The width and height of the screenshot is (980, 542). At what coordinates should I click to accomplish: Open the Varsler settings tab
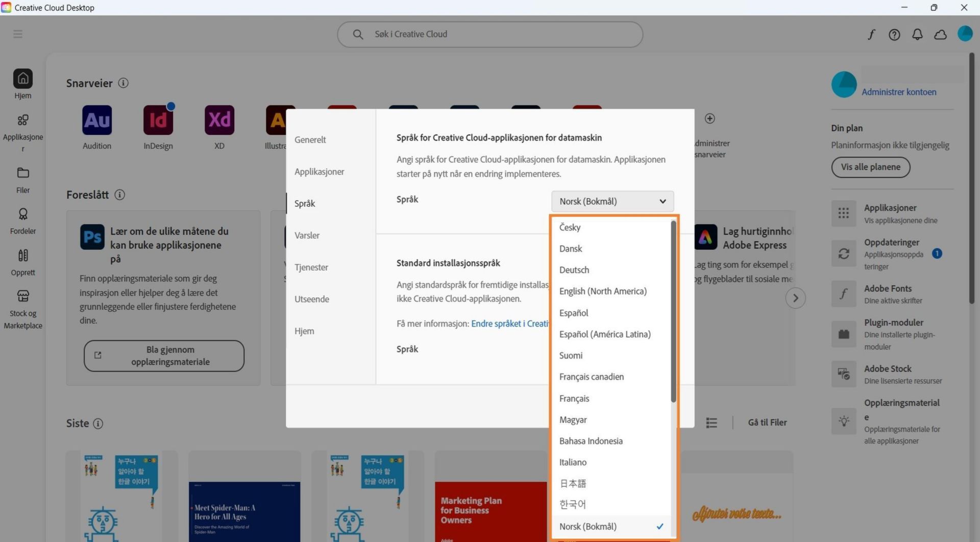307,235
